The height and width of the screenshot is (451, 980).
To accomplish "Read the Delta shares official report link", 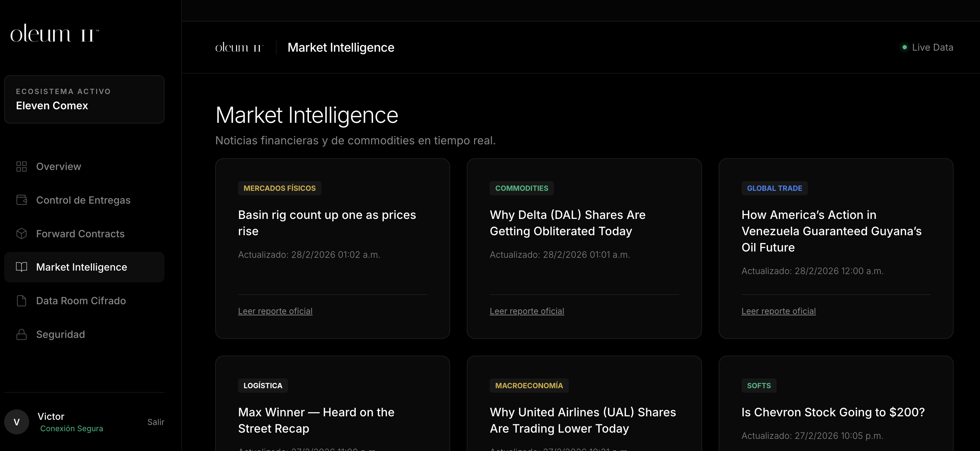I will 527,311.
